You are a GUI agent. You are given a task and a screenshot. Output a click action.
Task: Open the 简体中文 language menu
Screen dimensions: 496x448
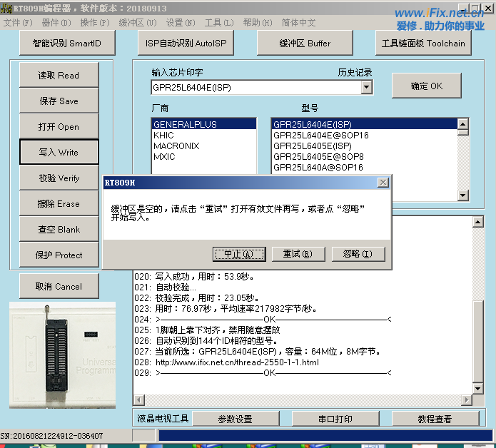298,23
